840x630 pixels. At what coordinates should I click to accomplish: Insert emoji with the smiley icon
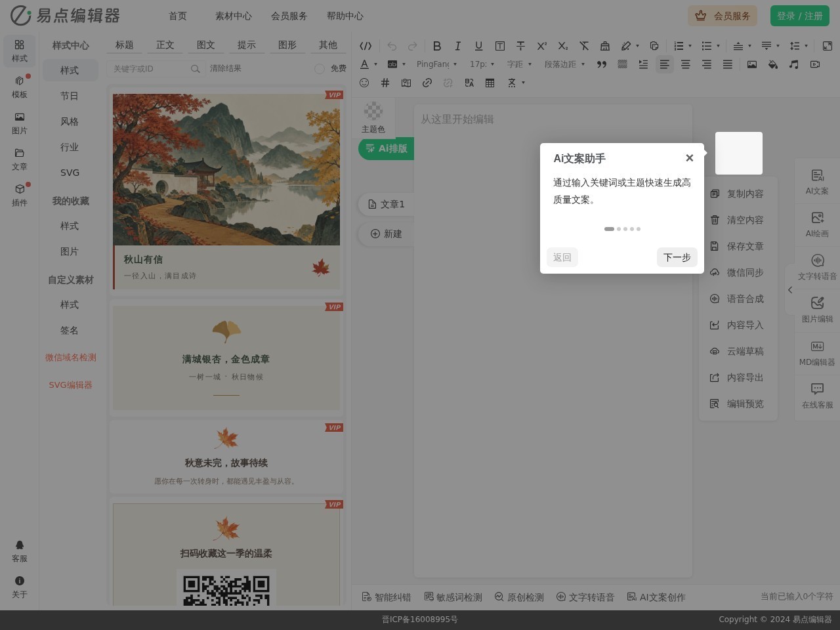[x=364, y=83]
